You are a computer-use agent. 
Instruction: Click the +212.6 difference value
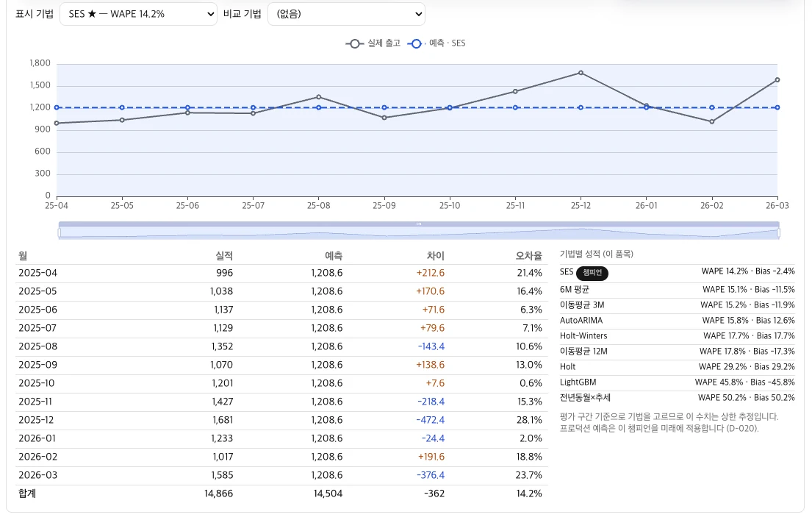point(431,273)
